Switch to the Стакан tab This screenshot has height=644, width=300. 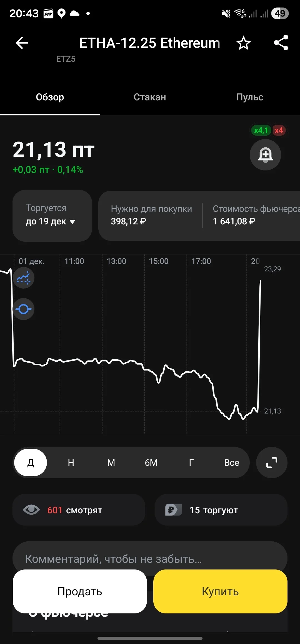[x=150, y=97]
